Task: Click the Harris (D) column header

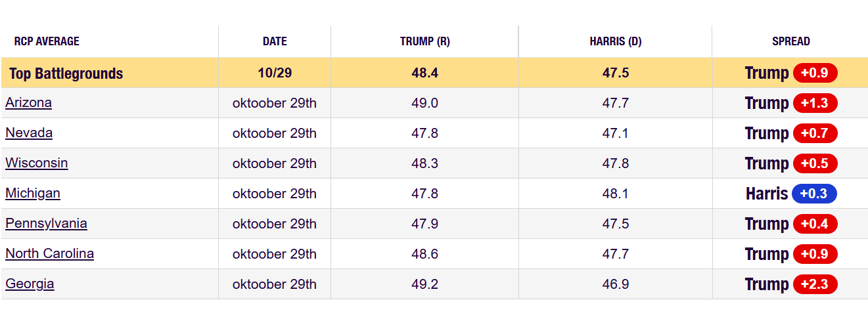Action: [x=615, y=41]
